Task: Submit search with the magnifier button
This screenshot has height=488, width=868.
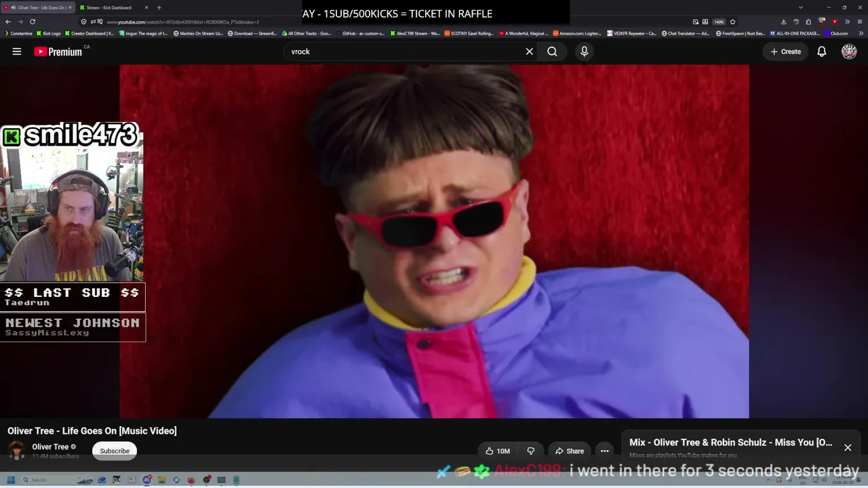Action: point(552,52)
